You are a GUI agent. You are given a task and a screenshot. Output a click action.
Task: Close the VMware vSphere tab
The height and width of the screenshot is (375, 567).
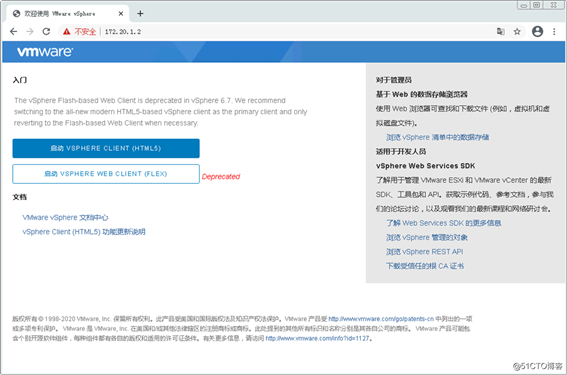point(121,14)
